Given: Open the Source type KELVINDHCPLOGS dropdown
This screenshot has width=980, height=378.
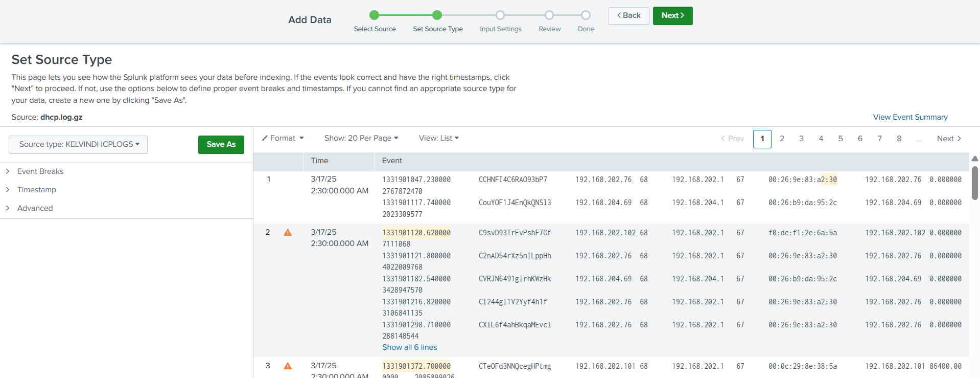Looking at the screenshot, I should (x=78, y=144).
